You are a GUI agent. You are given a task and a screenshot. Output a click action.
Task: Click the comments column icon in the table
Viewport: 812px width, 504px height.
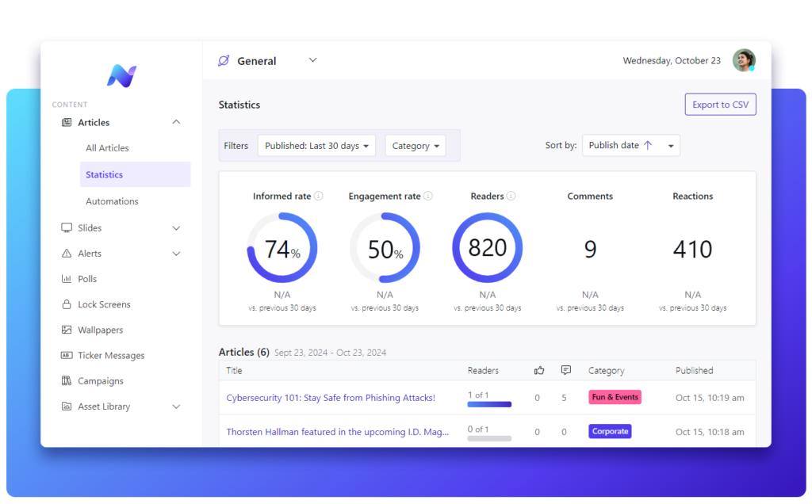[x=565, y=370]
